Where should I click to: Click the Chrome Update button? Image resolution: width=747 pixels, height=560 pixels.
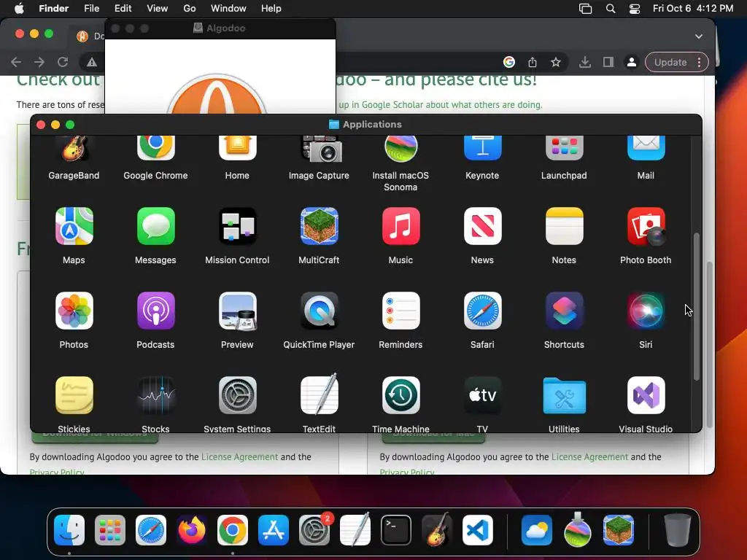(x=670, y=63)
